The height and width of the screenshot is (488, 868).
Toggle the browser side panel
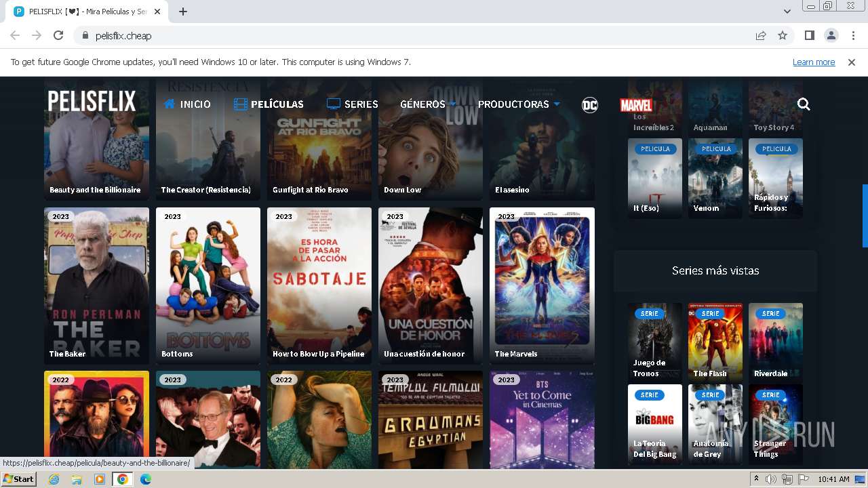tap(809, 35)
